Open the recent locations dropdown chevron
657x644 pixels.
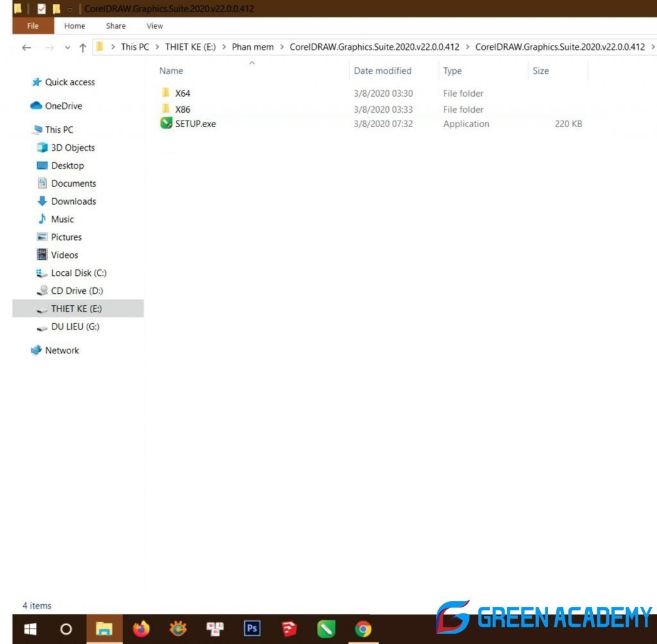(x=67, y=47)
